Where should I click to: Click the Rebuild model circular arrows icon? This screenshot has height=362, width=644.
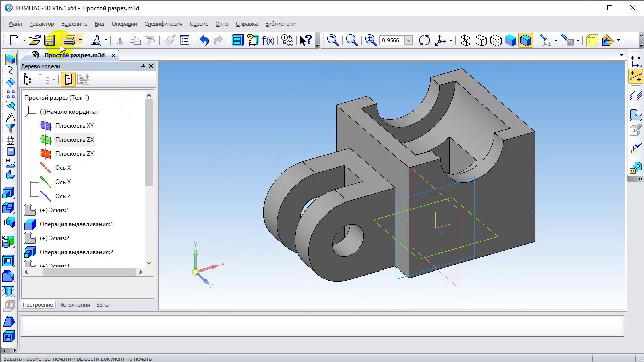click(x=424, y=41)
